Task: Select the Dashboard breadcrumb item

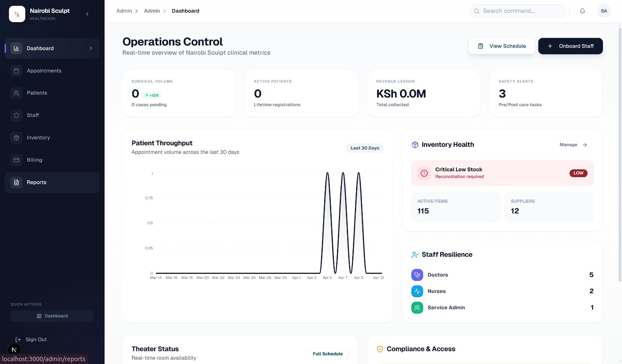Action: (x=185, y=11)
